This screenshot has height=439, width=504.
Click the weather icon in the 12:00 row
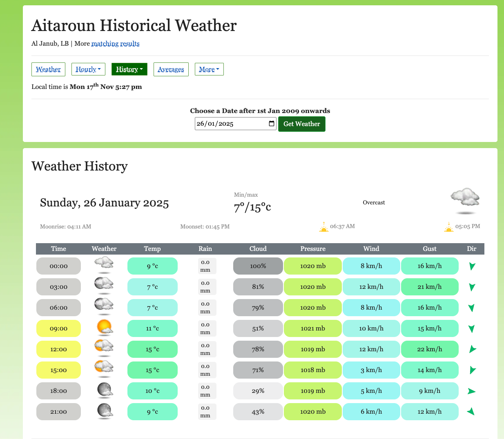(x=104, y=348)
